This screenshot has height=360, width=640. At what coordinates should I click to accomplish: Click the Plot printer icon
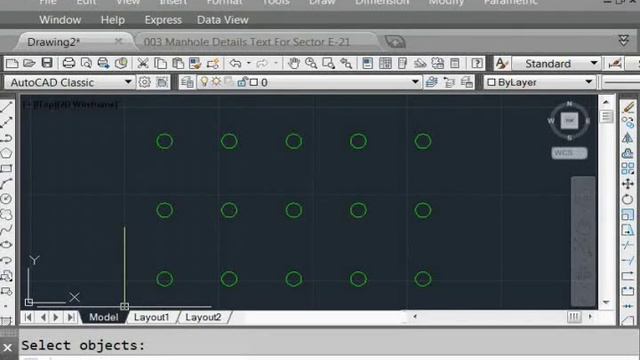pyautogui.click(x=69, y=63)
